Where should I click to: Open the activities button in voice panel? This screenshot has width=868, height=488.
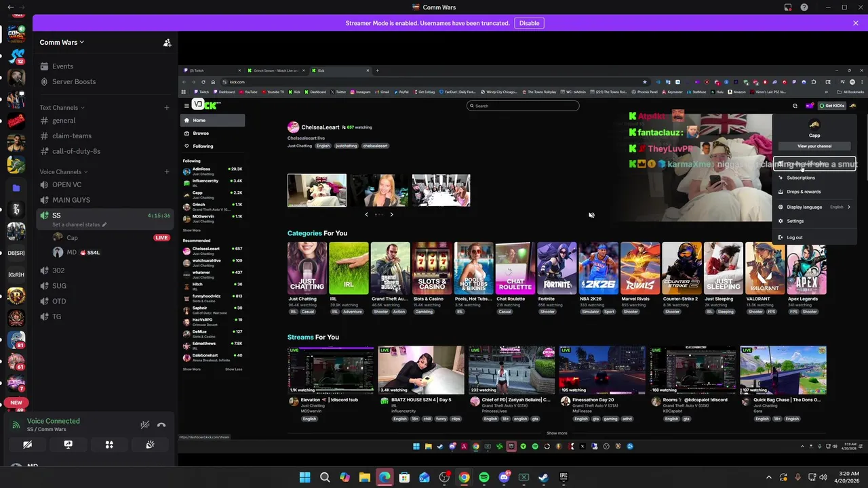pos(109,445)
